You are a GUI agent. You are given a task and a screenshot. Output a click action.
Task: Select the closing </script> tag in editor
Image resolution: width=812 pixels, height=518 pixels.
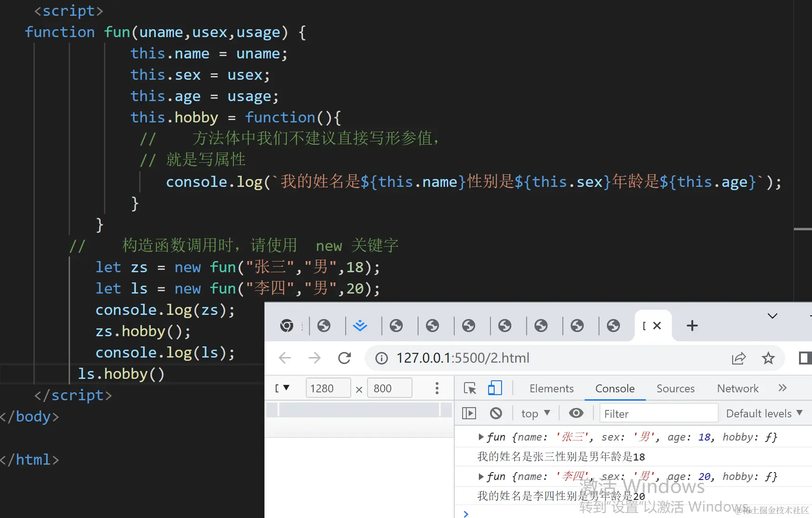(73, 396)
